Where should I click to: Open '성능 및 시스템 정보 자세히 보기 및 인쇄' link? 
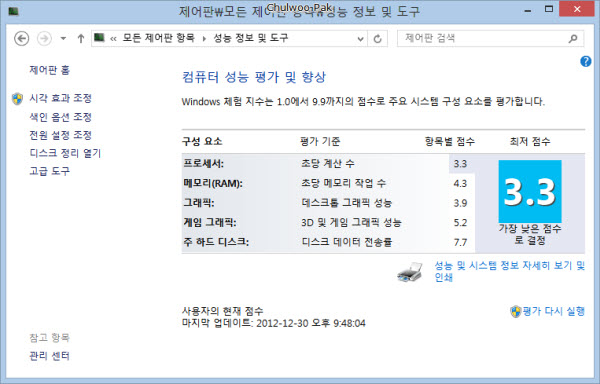(x=509, y=271)
